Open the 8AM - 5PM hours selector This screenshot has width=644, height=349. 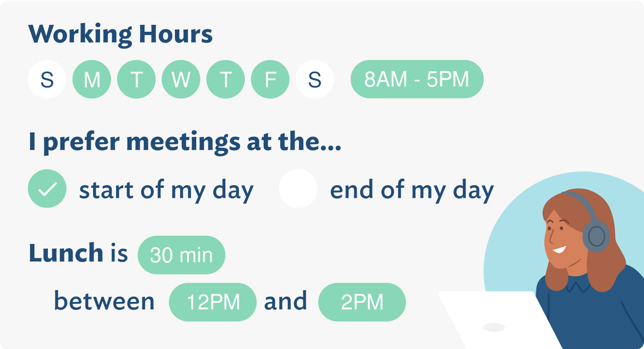click(x=417, y=79)
